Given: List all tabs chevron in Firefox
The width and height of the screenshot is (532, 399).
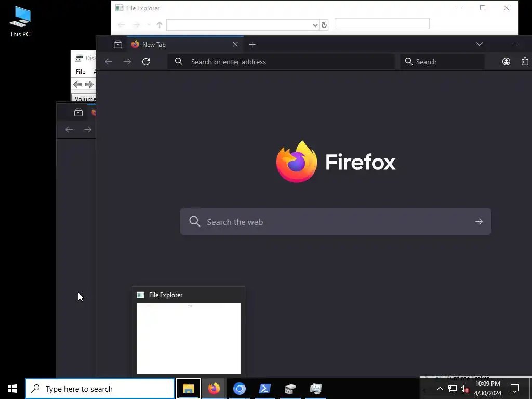Looking at the screenshot, I should pos(480,44).
